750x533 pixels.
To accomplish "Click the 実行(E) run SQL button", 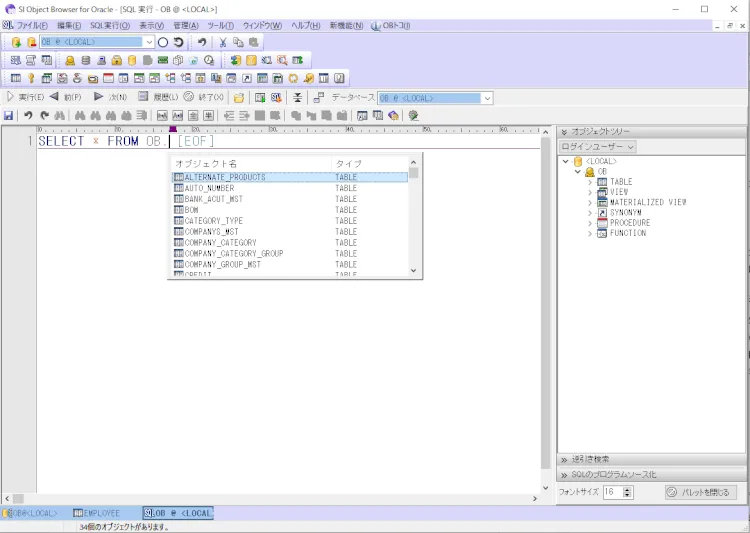I will coord(26,97).
